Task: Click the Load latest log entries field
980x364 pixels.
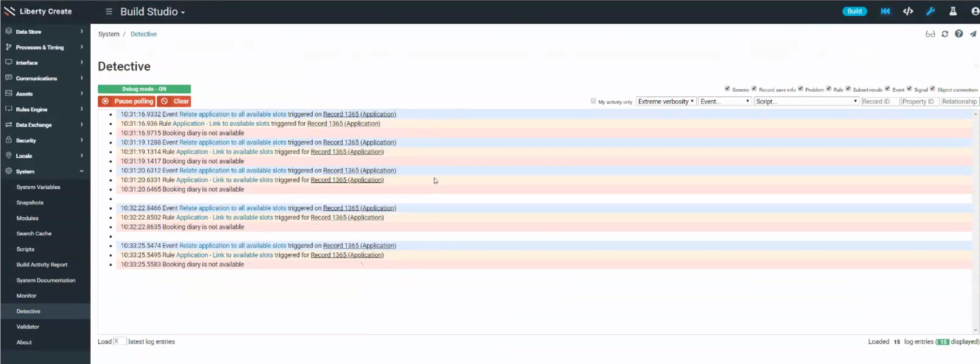Action: (x=119, y=341)
